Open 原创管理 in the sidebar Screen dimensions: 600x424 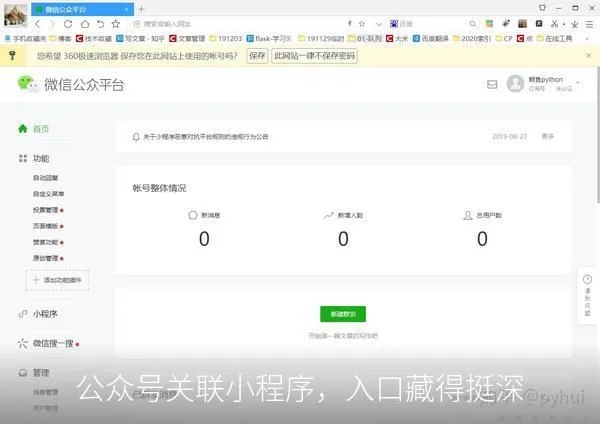[x=48, y=258]
